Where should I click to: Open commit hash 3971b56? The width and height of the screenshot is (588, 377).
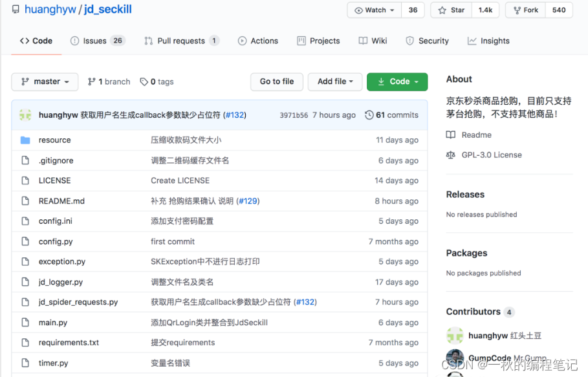tap(294, 115)
